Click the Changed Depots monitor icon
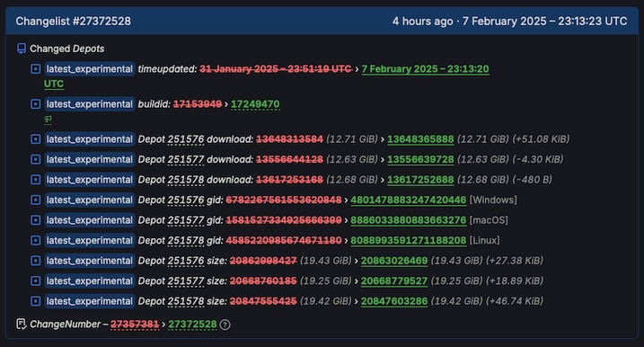The height and width of the screenshot is (347, 644). click(x=22, y=49)
